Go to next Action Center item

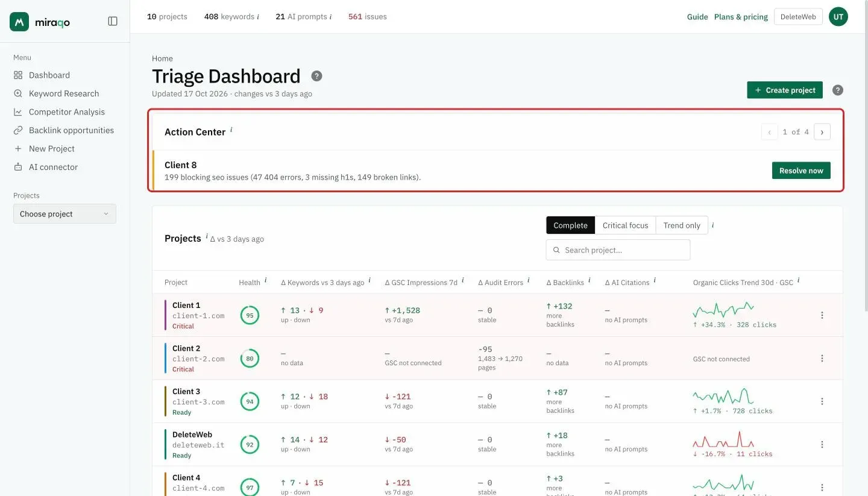822,131
